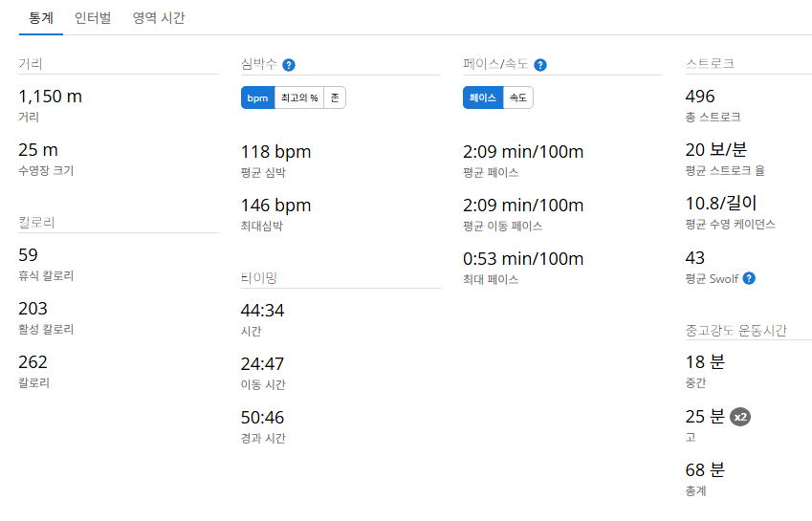Click the 총계 label
The width and height of the screenshot is (812, 521).
coord(696,491)
